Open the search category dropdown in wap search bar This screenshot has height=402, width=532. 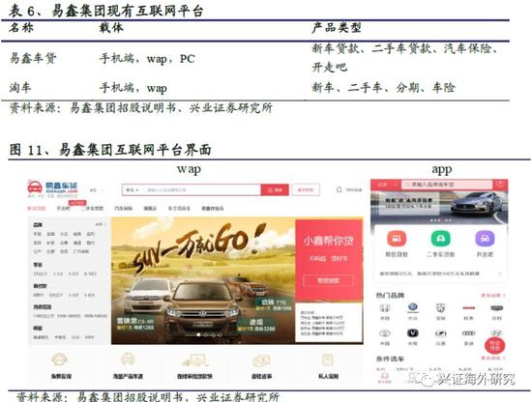click(x=133, y=190)
